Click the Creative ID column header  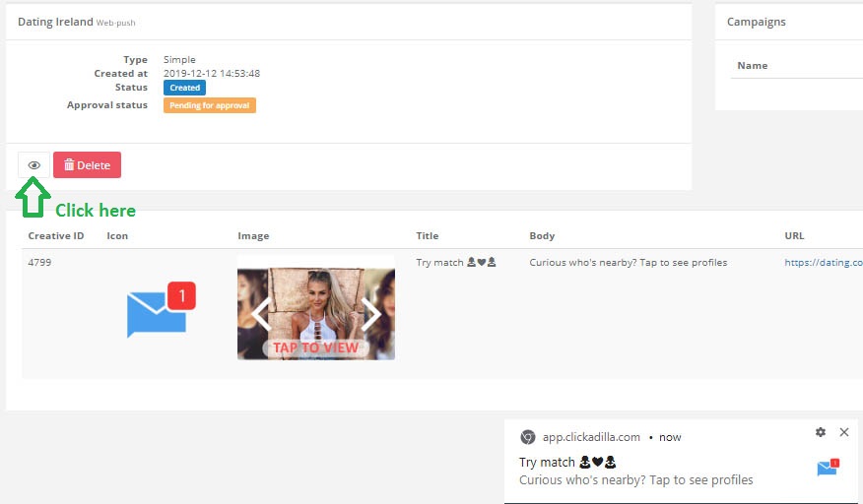56,236
